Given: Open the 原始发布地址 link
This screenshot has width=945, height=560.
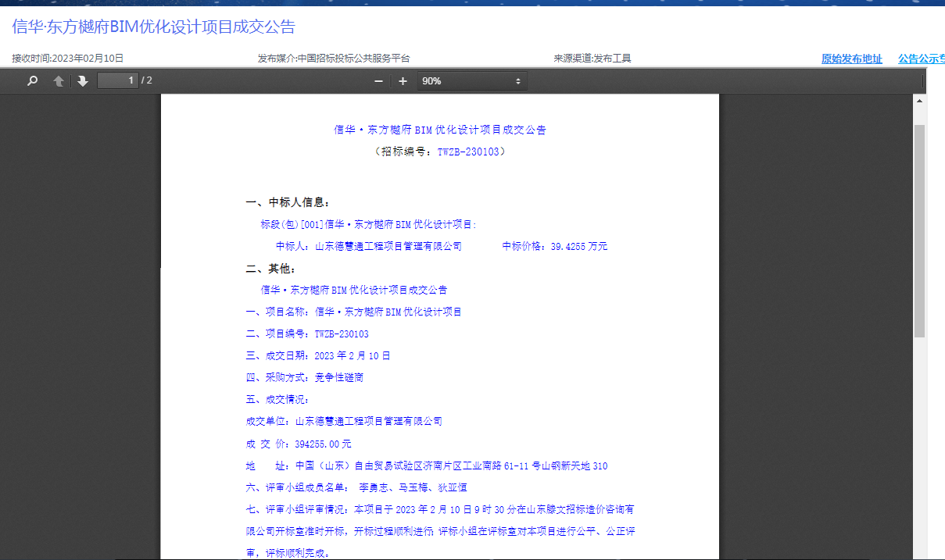Looking at the screenshot, I should click(850, 58).
